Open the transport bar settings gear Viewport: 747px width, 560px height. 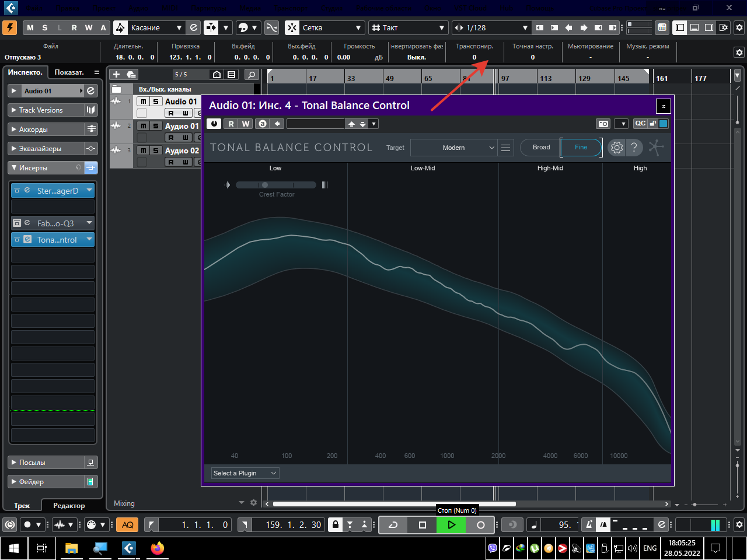pos(739,524)
